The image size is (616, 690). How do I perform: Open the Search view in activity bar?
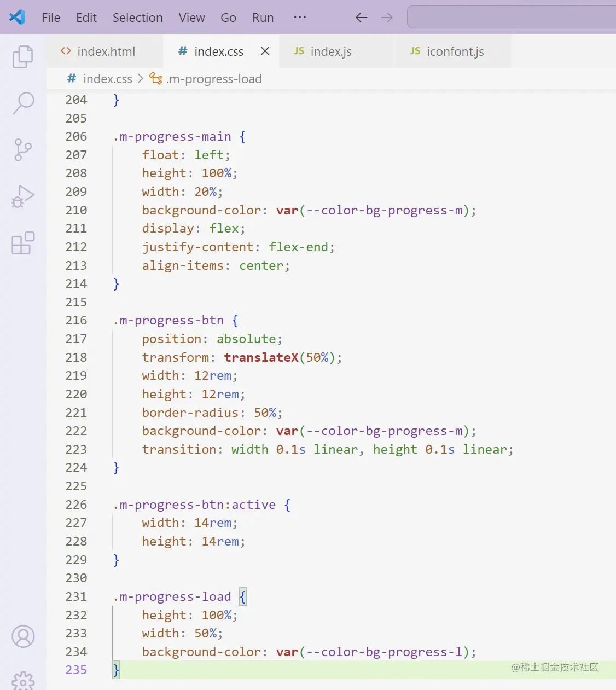tap(23, 103)
